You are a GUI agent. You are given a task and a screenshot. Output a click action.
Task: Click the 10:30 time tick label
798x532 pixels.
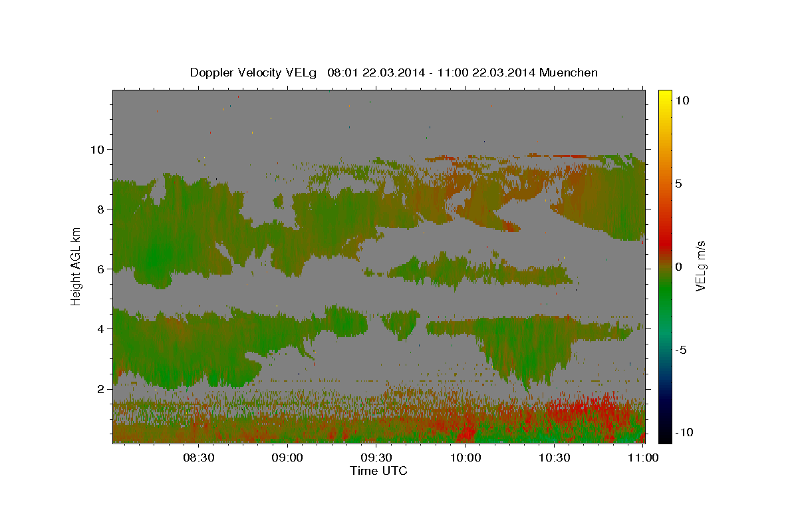(555, 458)
